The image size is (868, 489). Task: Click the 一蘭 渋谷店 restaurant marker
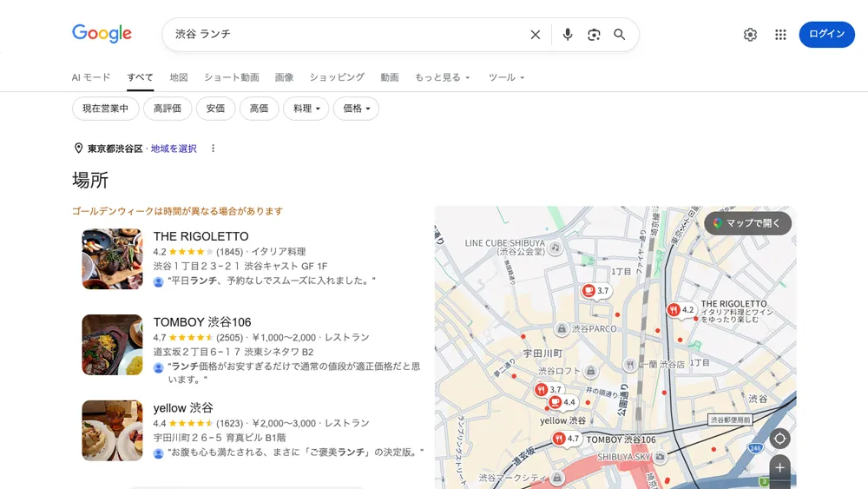point(630,364)
